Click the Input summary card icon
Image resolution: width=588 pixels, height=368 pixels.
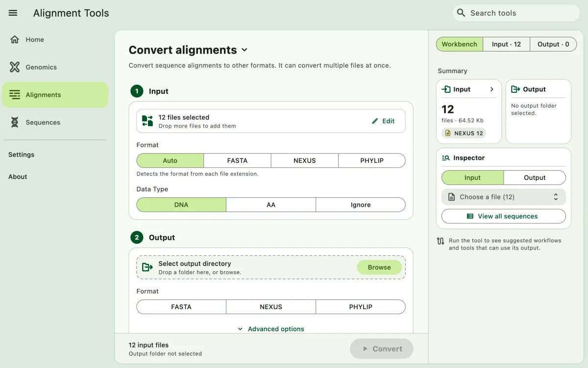[446, 89]
